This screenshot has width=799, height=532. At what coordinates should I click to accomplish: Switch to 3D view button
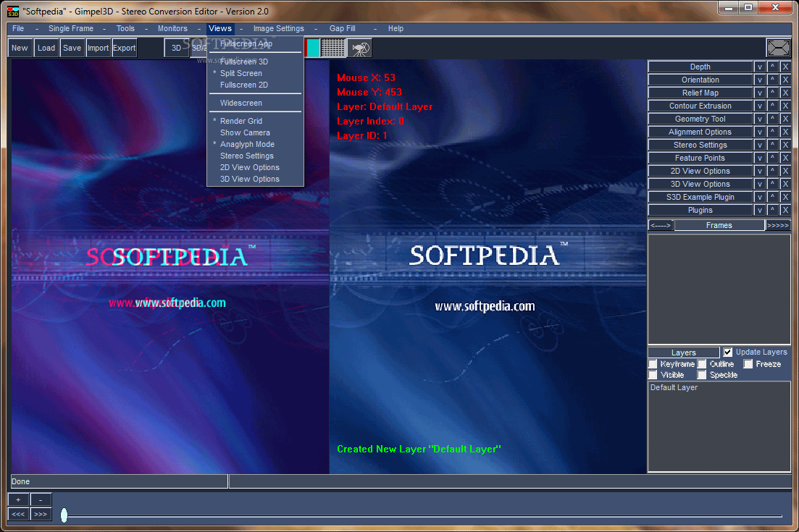[176, 48]
